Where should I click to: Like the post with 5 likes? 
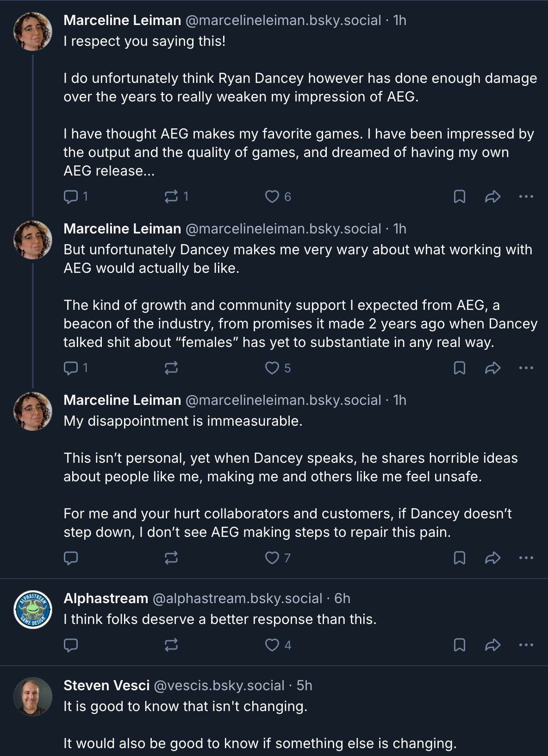pos(272,368)
